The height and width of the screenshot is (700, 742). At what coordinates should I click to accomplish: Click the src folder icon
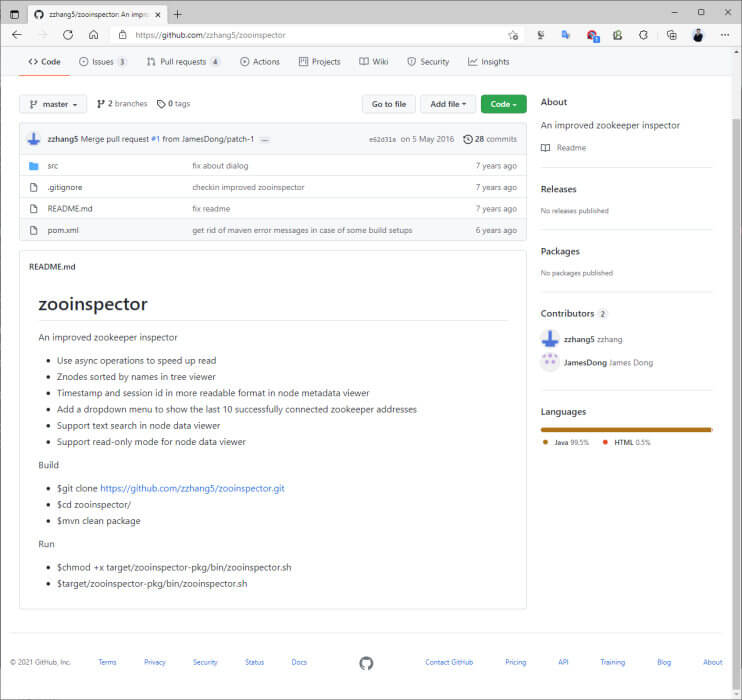(x=34, y=166)
